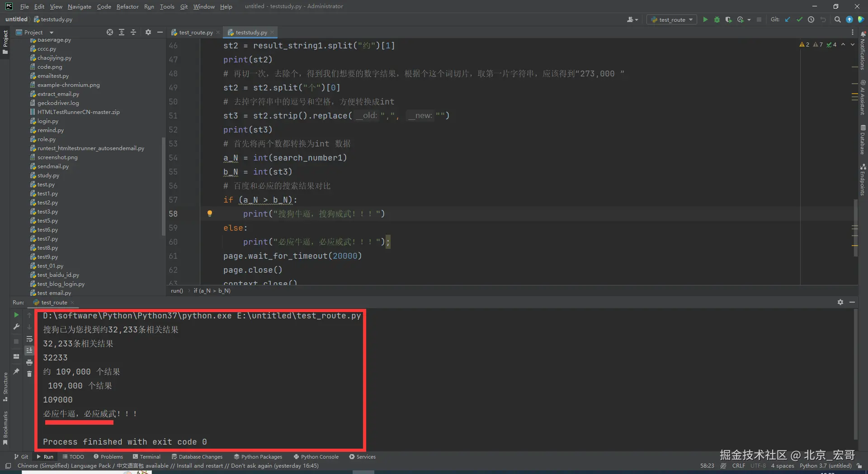Open Search Everywhere magnifier
868x474 pixels.
coord(838,19)
